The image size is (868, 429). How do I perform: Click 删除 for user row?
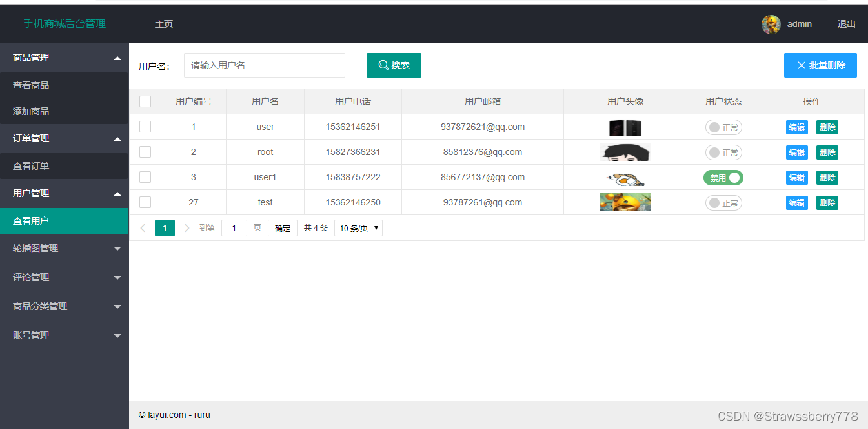(827, 127)
